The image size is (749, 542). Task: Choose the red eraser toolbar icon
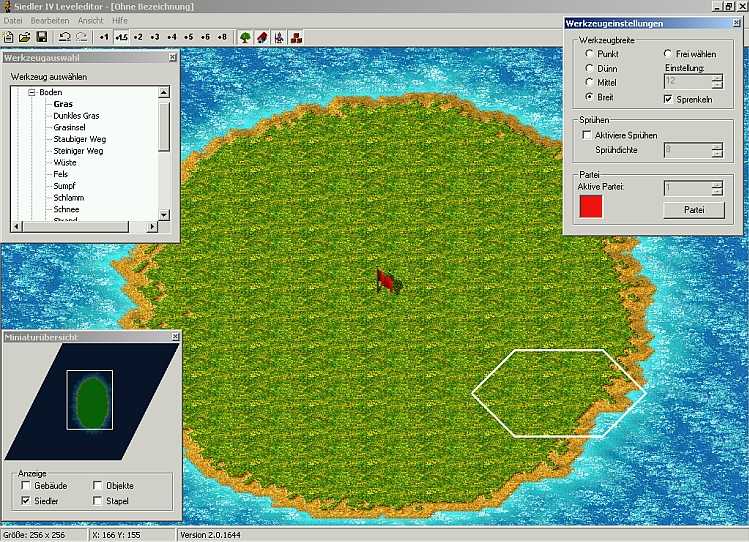pyautogui.click(x=262, y=37)
